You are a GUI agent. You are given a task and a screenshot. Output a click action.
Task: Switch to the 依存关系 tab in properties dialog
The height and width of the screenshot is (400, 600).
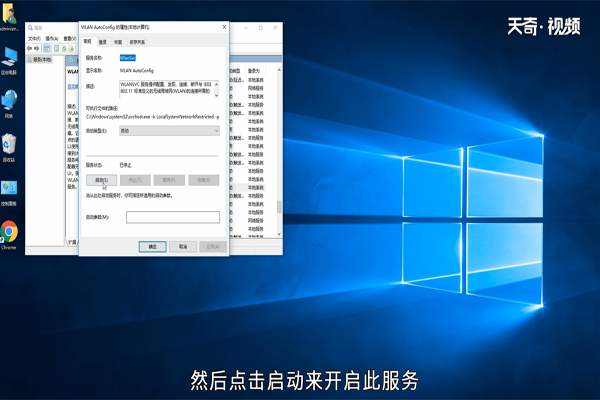click(x=137, y=42)
